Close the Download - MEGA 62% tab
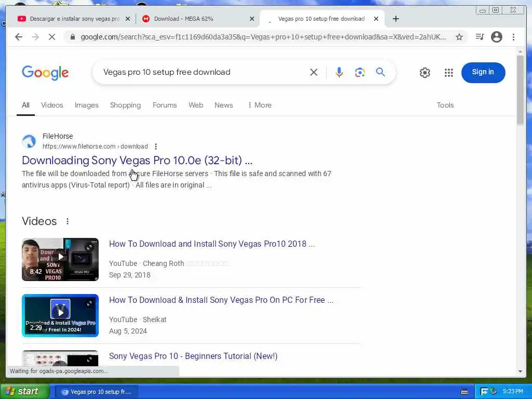Viewport: 532px width, 399px height. click(252, 19)
